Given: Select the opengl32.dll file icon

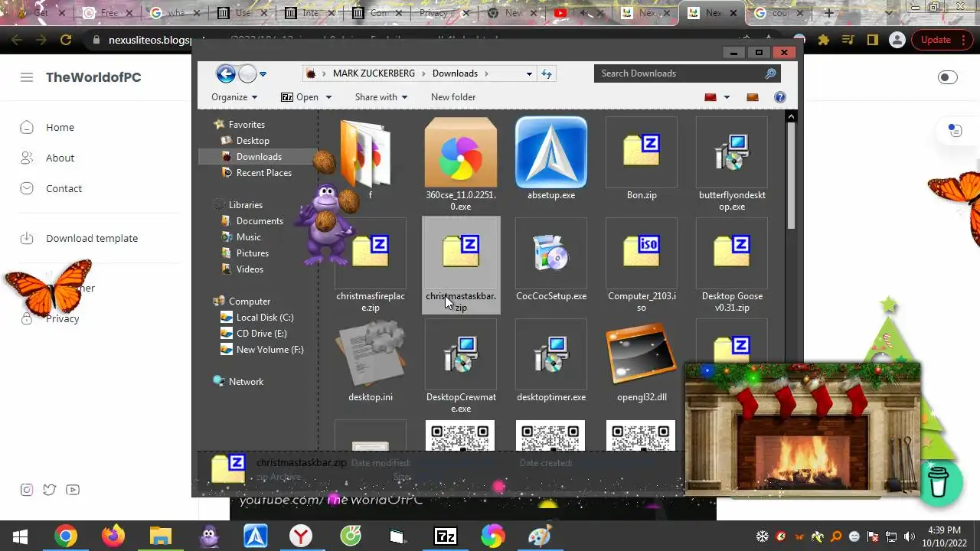Looking at the screenshot, I should (x=642, y=354).
